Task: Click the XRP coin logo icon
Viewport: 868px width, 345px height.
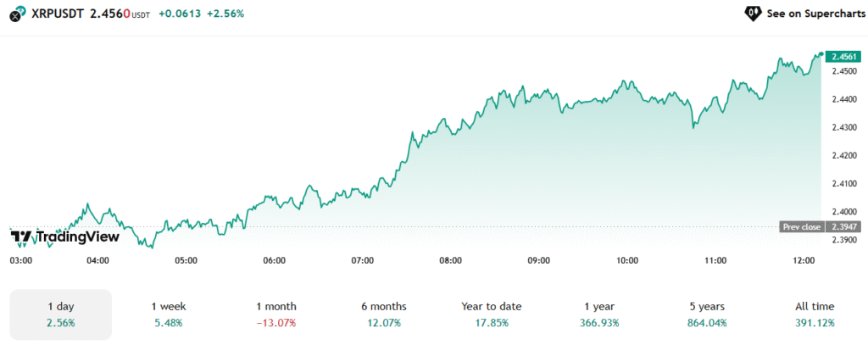Action: 17,14
